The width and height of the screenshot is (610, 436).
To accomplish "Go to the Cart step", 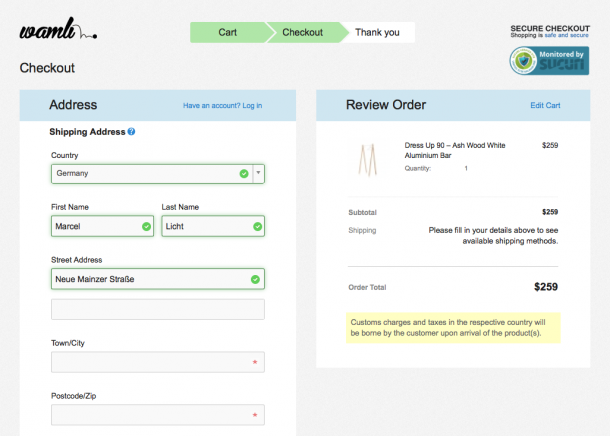I will click(x=228, y=32).
